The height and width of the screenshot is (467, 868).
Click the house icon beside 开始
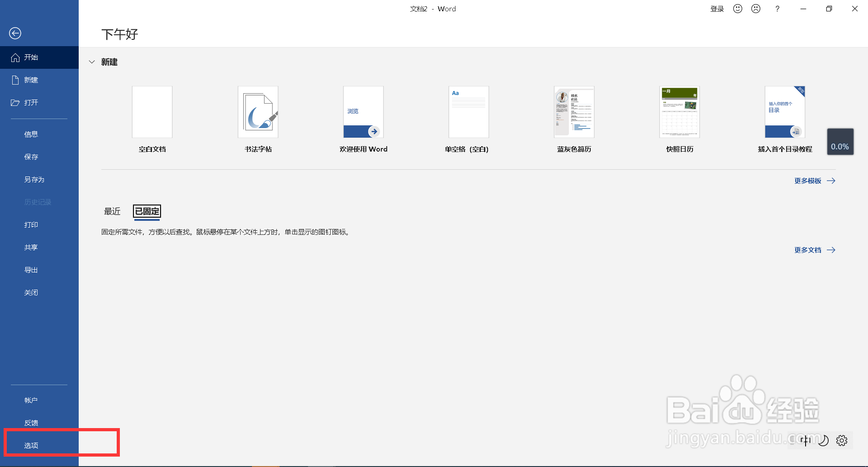coord(15,57)
